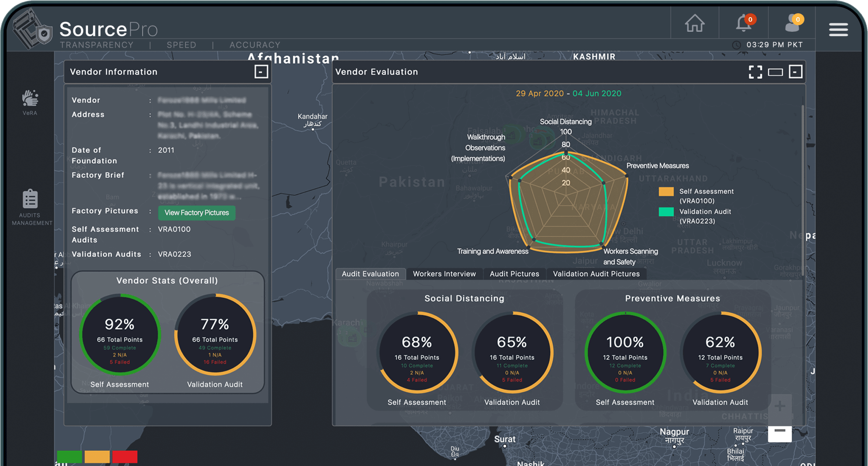The width and height of the screenshot is (868, 466).
Task: Click the map zoom in plus button
Action: click(780, 406)
